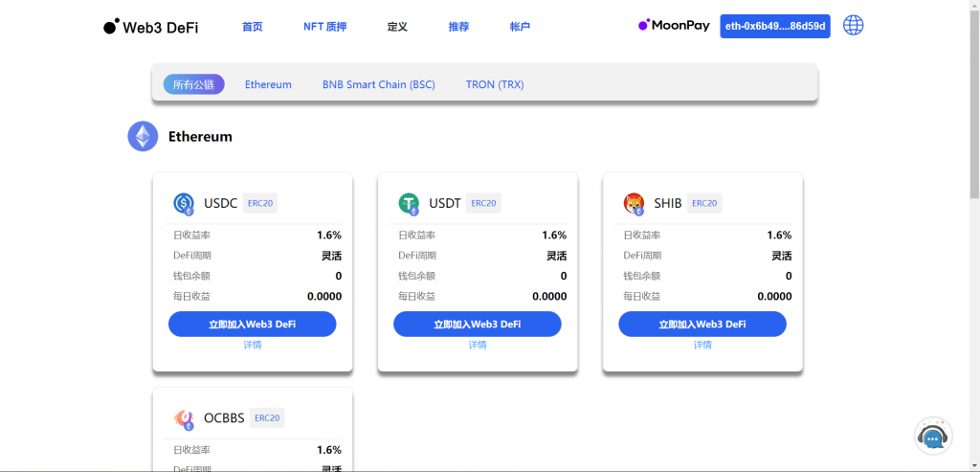
Task: Click SHIB 日收益率 value 1.6%
Action: (x=779, y=236)
